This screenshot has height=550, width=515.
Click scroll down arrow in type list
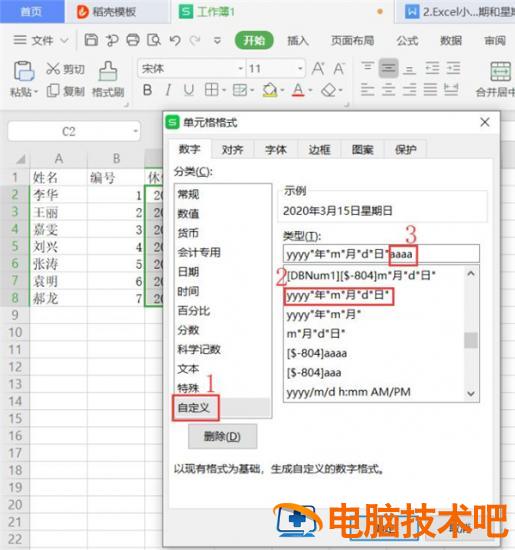[471, 394]
